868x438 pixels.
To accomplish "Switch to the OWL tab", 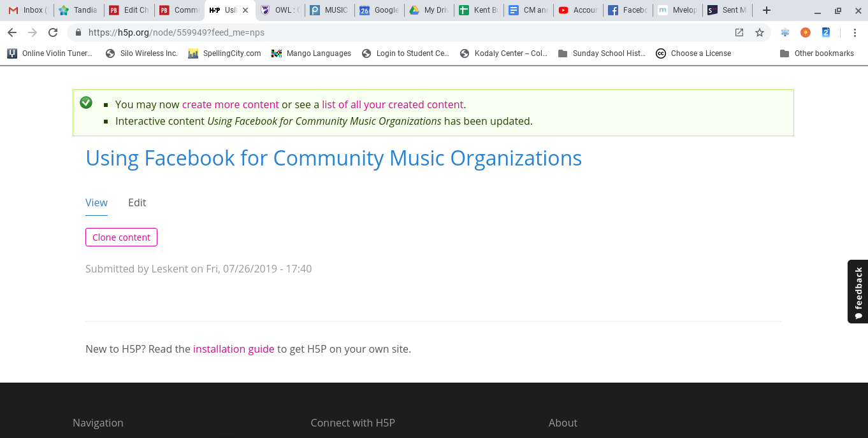I will [280, 10].
